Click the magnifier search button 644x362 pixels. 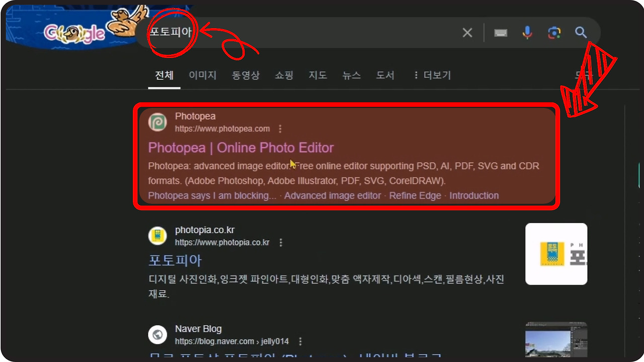(x=581, y=33)
